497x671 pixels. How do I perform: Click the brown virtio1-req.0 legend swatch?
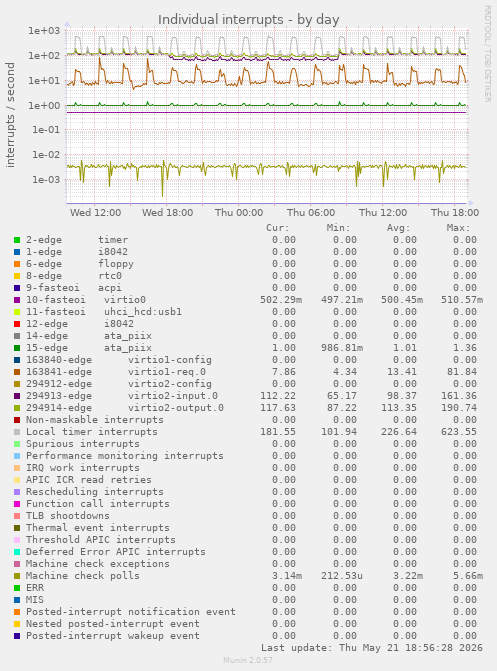tap(17, 372)
